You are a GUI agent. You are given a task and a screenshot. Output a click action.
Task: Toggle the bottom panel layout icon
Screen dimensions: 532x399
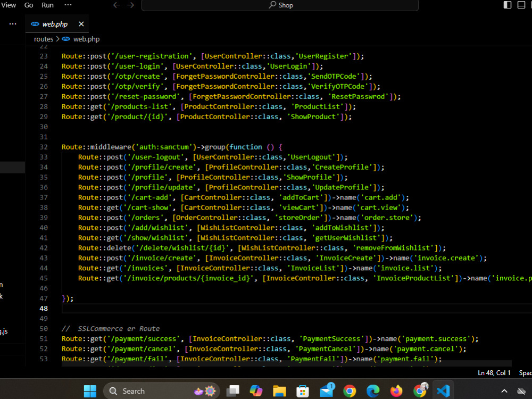tap(521, 5)
